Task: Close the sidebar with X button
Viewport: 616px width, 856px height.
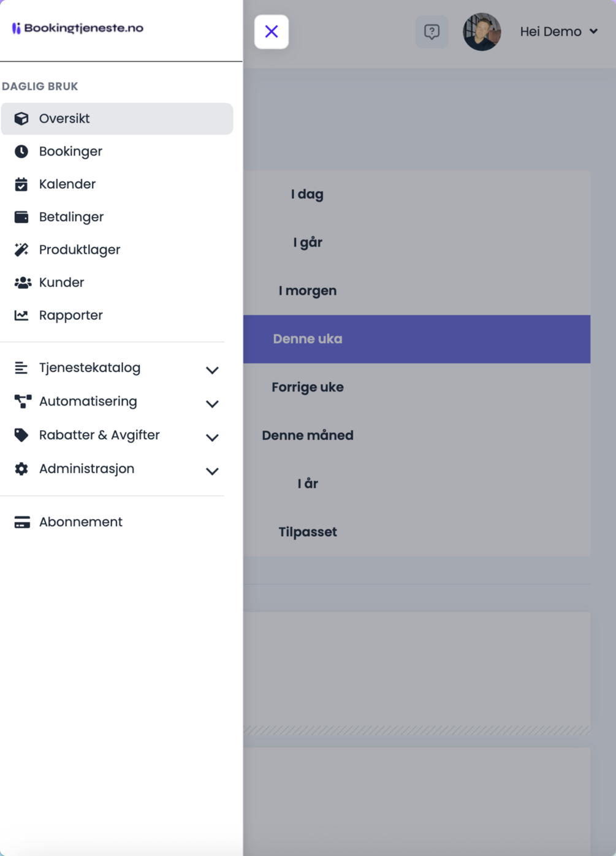Action: point(272,32)
